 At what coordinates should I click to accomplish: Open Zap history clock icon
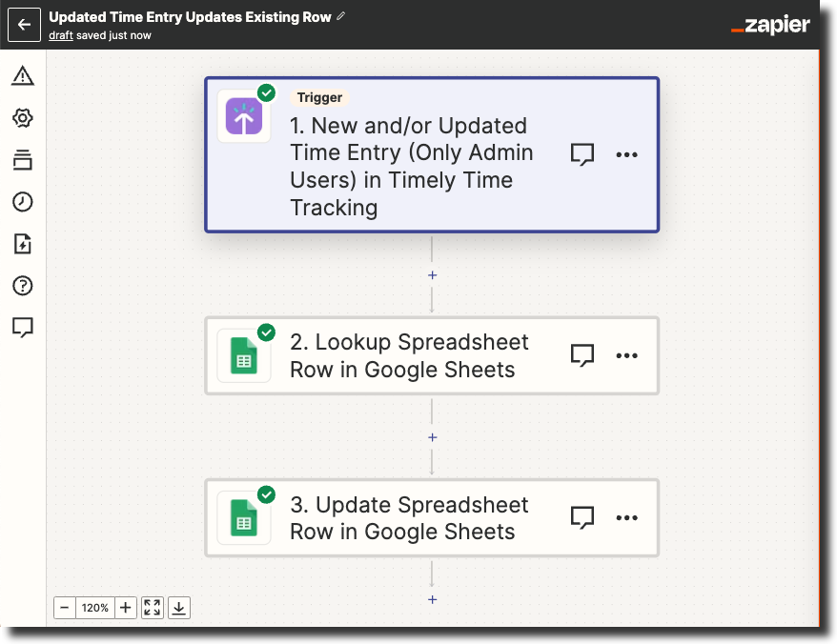point(23,202)
